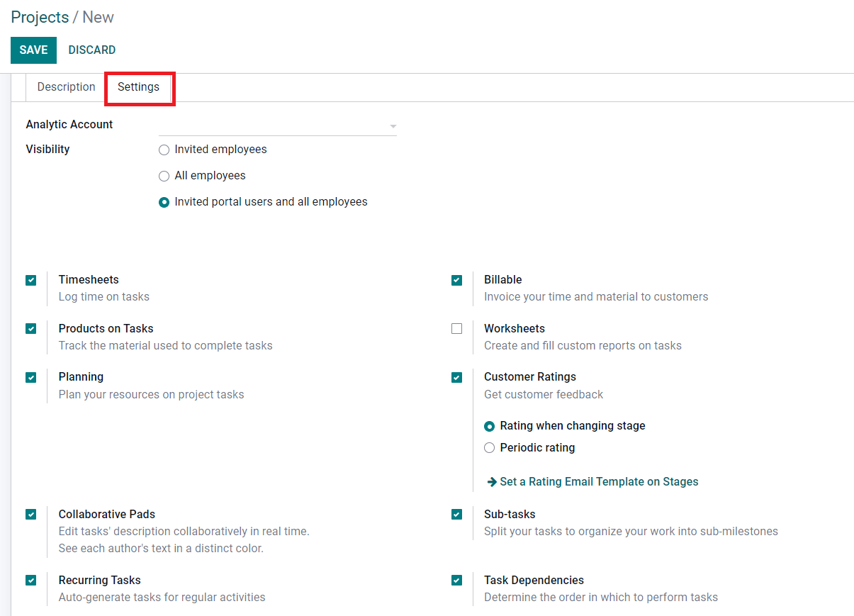The height and width of the screenshot is (616, 854).
Task: Uncheck the Collaborative Pads checkbox
Action: (31, 515)
